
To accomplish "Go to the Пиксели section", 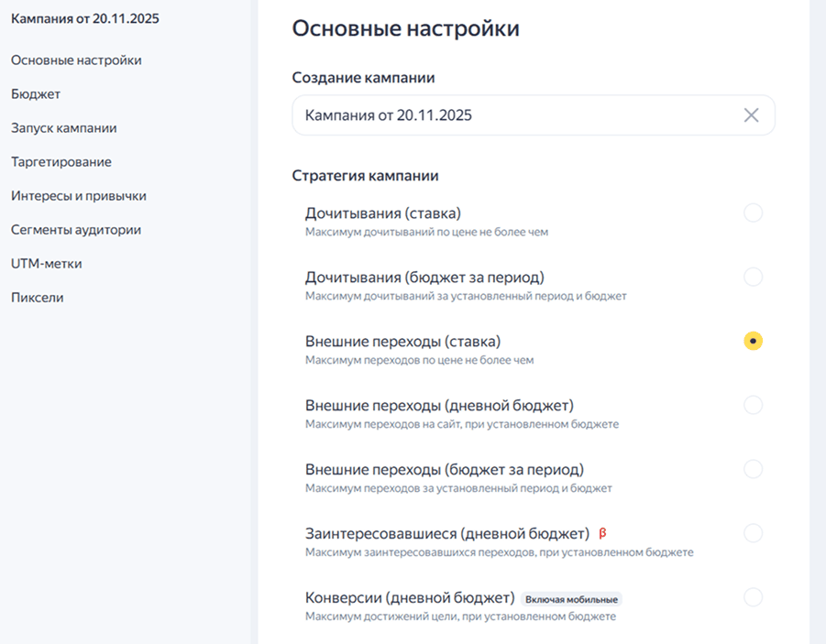I will click(37, 297).
